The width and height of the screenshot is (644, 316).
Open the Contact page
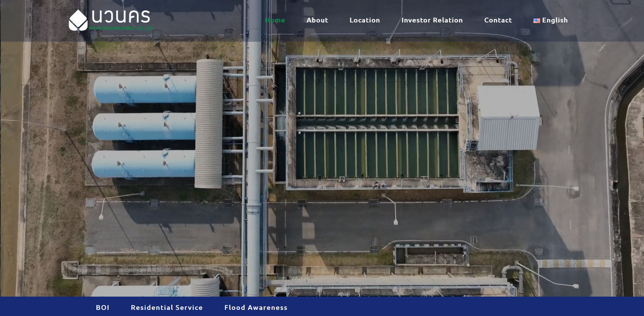click(x=498, y=20)
